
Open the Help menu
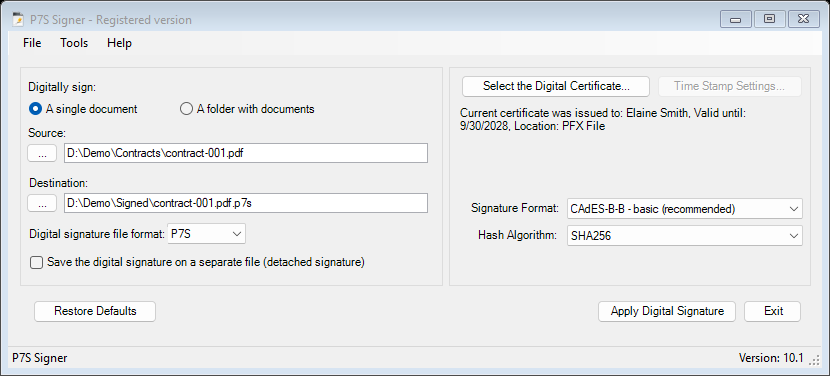pyautogui.click(x=119, y=43)
